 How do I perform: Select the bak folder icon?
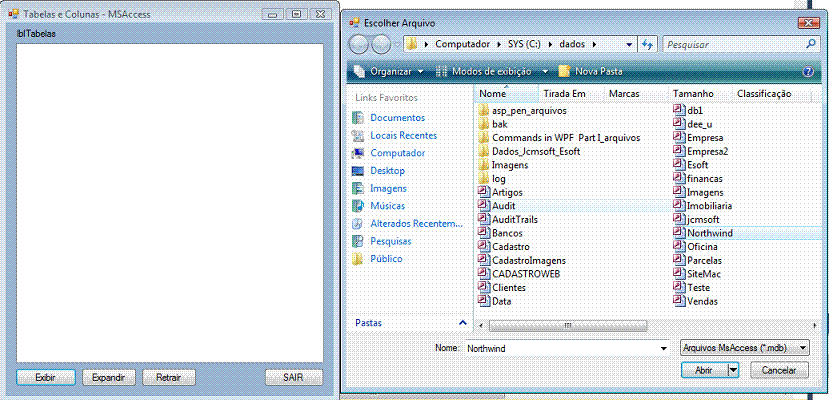[x=483, y=124]
